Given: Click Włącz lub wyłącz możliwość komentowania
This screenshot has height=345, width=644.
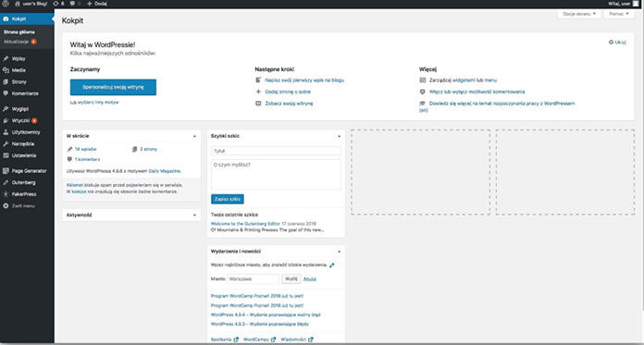Looking at the screenshot, I should pos(477,92).
